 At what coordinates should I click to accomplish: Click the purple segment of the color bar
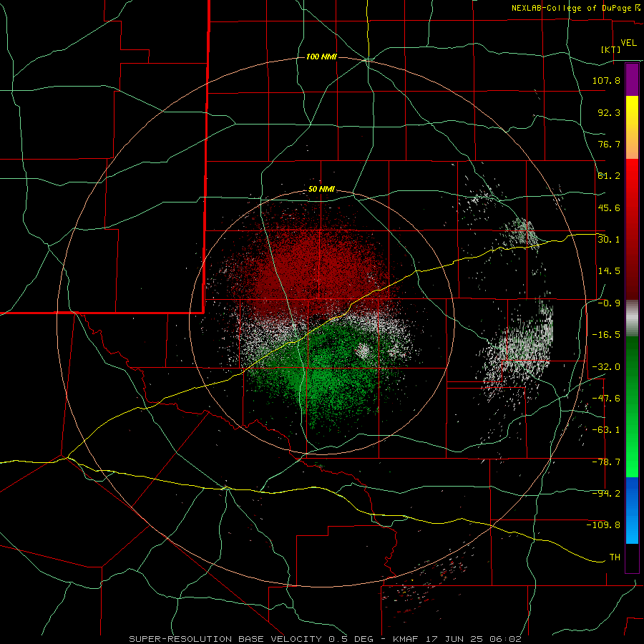[632, 80]
